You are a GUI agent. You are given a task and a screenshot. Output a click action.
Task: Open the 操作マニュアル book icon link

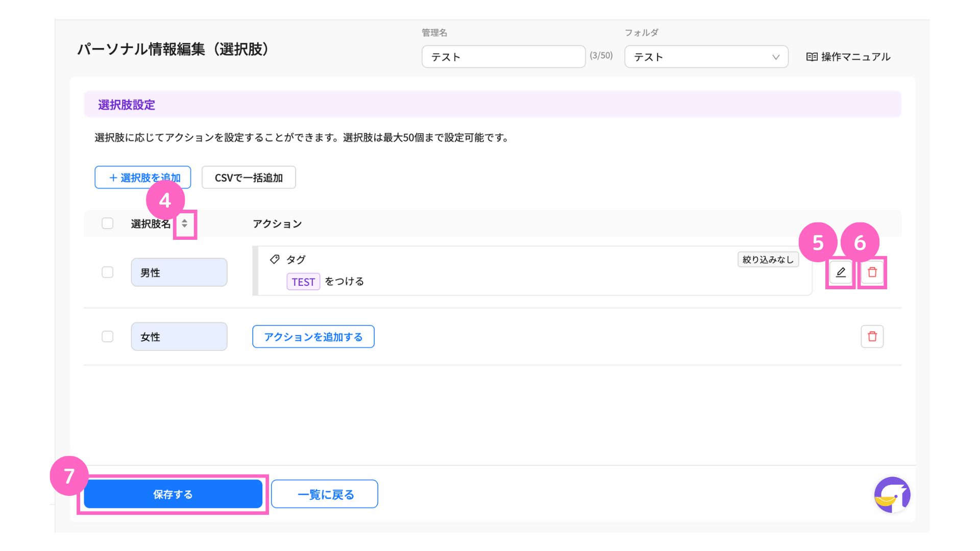click(x=848, y=57)
